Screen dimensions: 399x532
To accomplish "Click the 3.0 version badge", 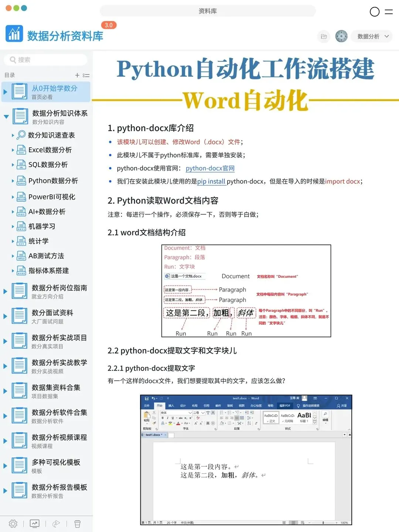I will click(x=109, y=25).
